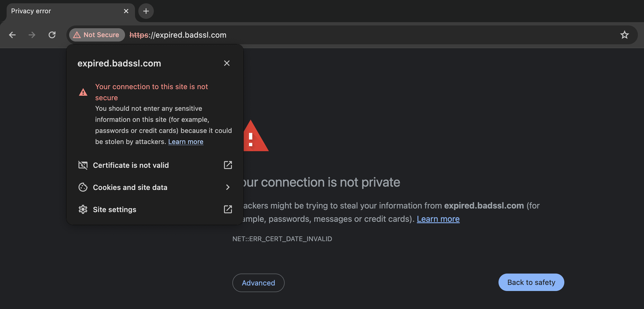Click the Advanced button
Viewport: 644px width, 309px height.
258,283
